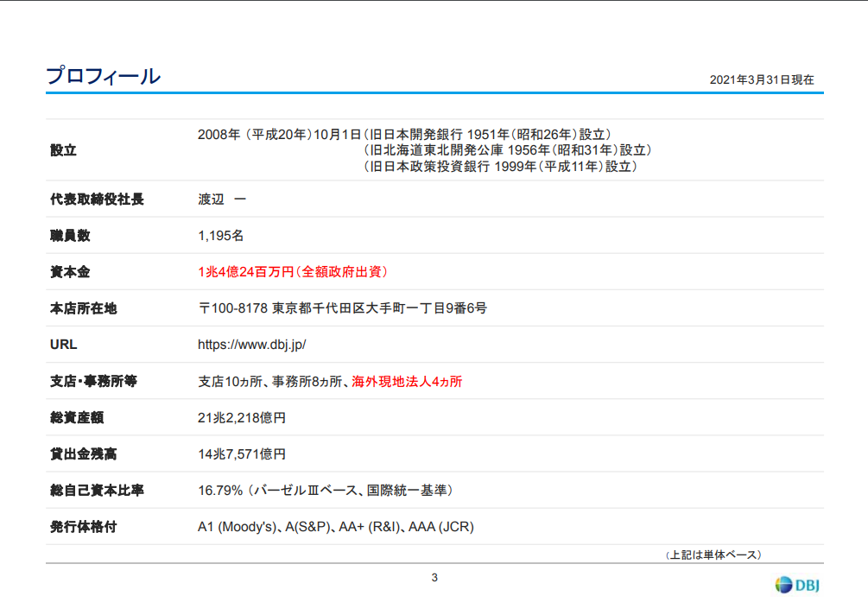Click the 代表取締役社長 row label
This screenshot has width=868, height=615.
(97, 200)
